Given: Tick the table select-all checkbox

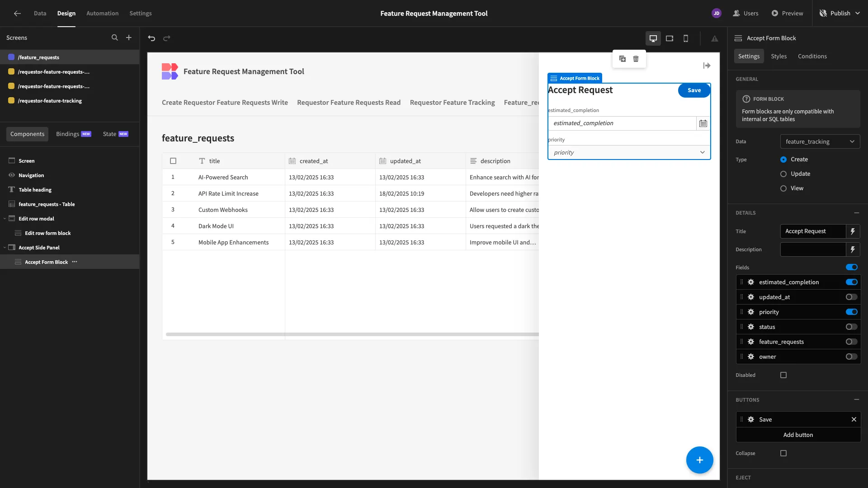Looking at the screenshot, I should (173, 161).
